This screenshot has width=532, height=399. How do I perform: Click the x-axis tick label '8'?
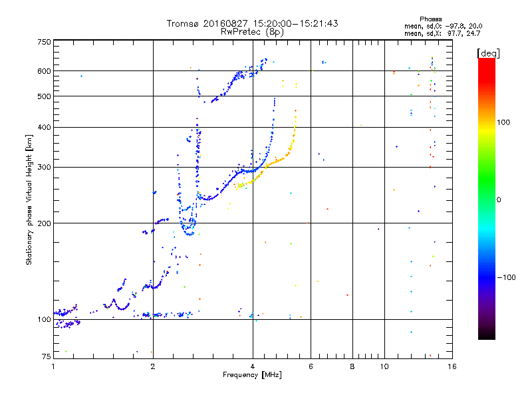(x=352, y=366)
